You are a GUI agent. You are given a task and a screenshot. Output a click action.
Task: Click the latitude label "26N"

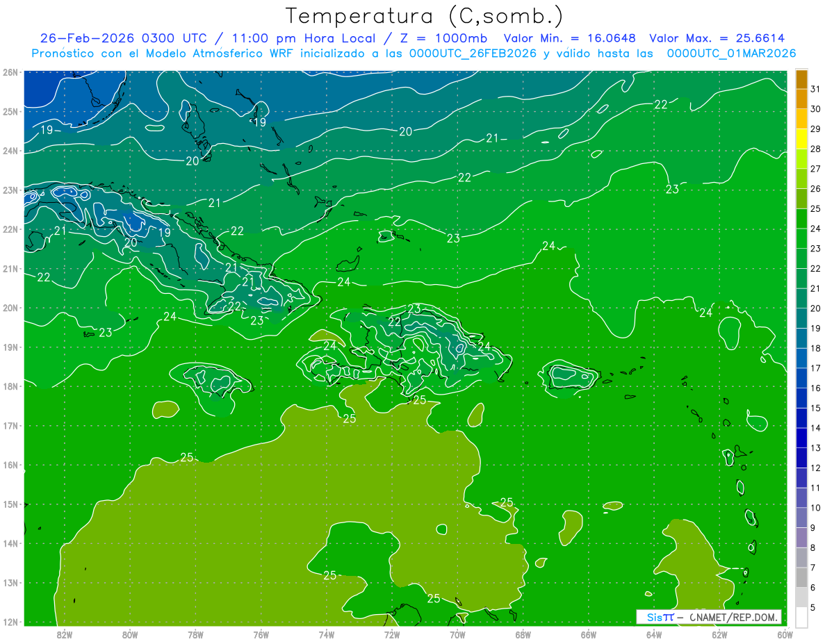pos(10,72)
